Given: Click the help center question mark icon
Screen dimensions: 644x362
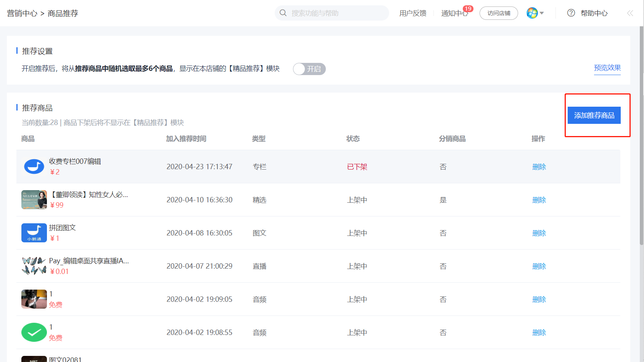Looking at the screenshot, I should tap(571, 13).
